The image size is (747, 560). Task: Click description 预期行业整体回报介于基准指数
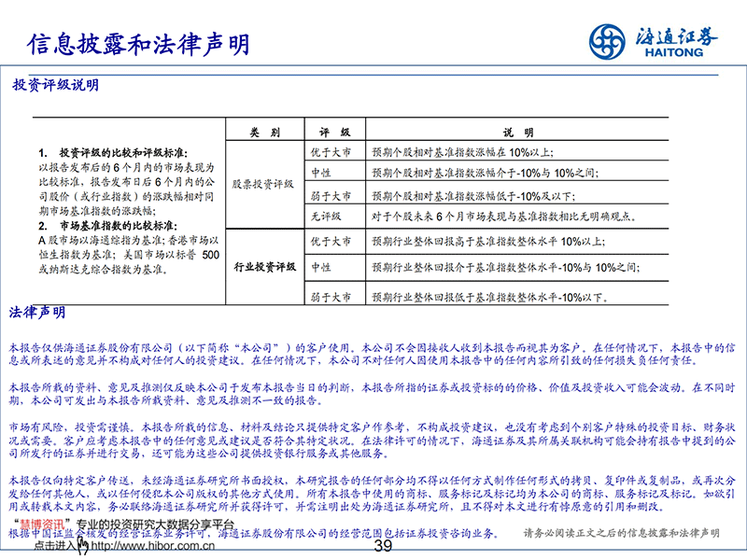pos(505,267)
